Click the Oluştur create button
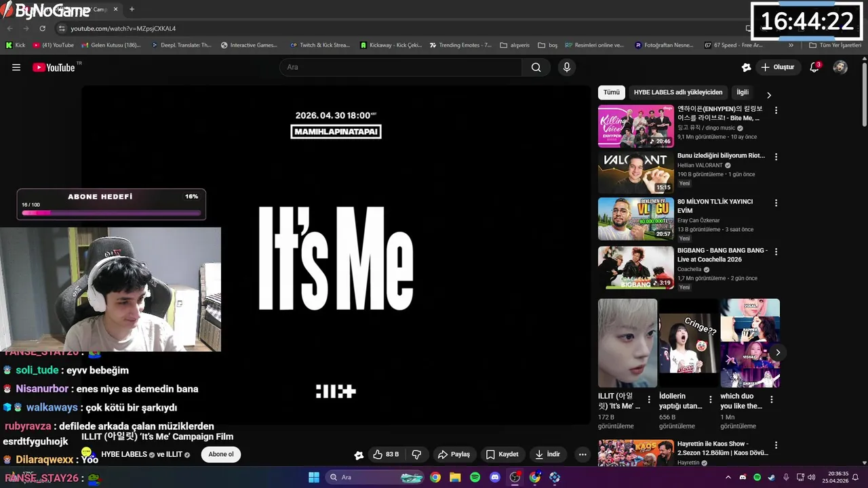The image size is (868, 488). pyautogui.click(x=778, y=67)
